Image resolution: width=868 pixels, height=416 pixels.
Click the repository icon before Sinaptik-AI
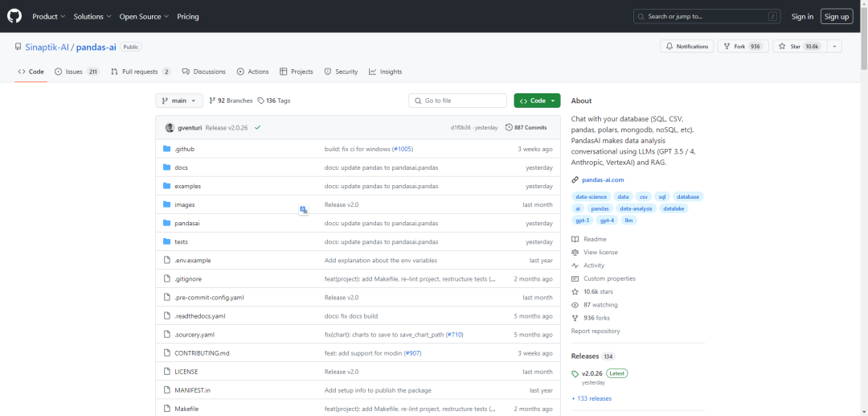[x=18, y=47]
